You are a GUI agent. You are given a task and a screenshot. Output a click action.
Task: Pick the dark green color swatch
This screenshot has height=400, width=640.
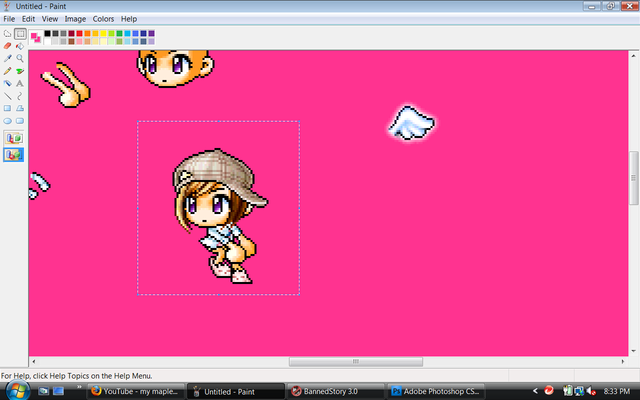click(119, 33)
